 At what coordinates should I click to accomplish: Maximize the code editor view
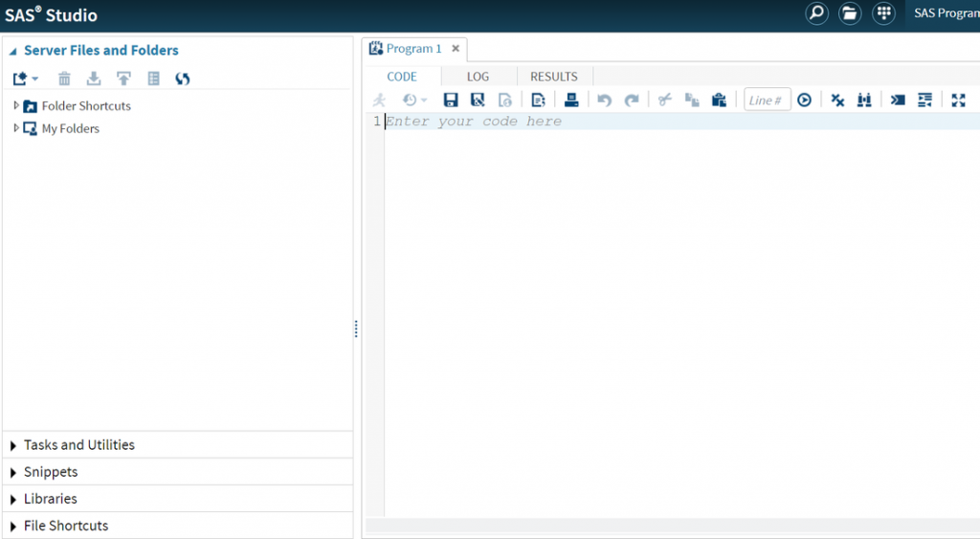coord(958,101)
